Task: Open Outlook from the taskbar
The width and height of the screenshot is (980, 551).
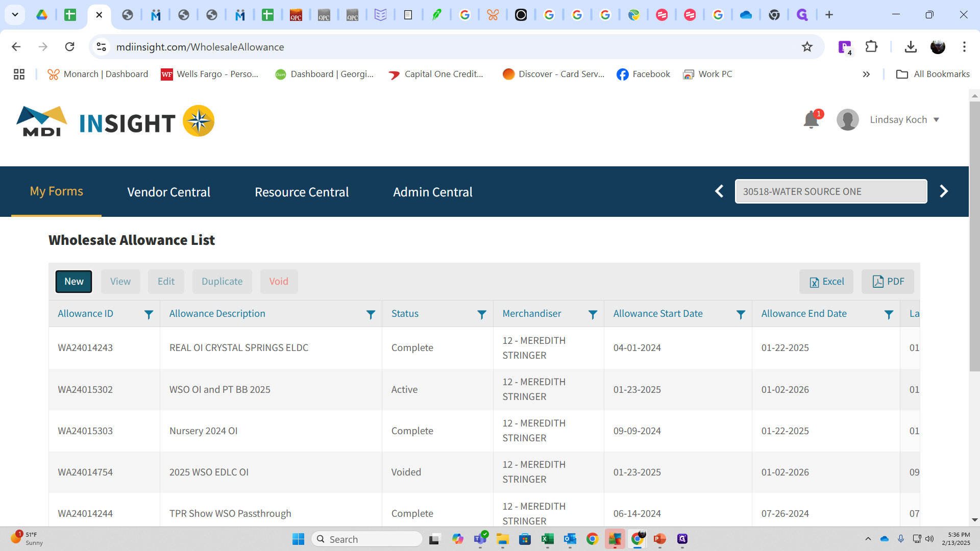Action: [x=570, y=539]
